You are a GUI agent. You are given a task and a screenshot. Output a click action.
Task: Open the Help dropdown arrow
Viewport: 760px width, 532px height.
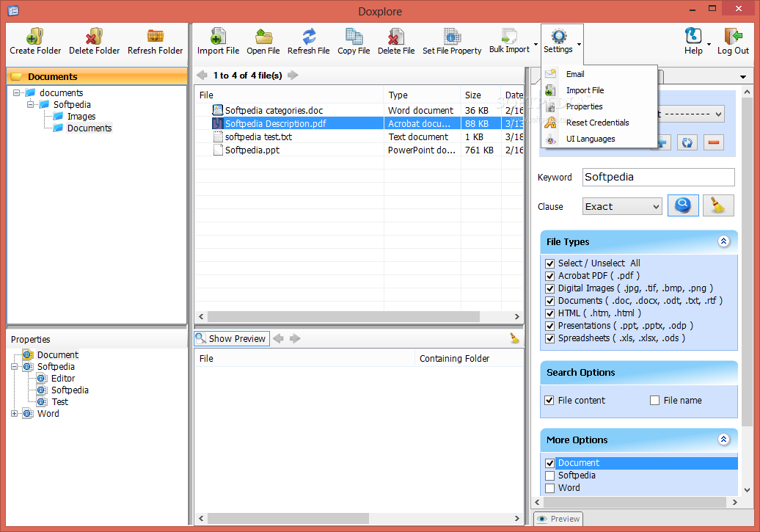coord(709,45)
